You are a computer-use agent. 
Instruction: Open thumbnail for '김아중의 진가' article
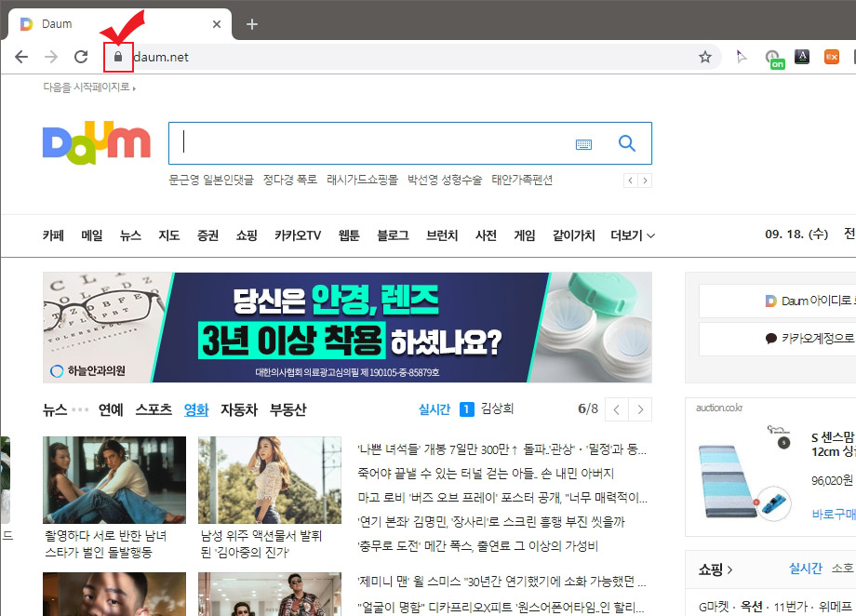click(x=270, y=480)
